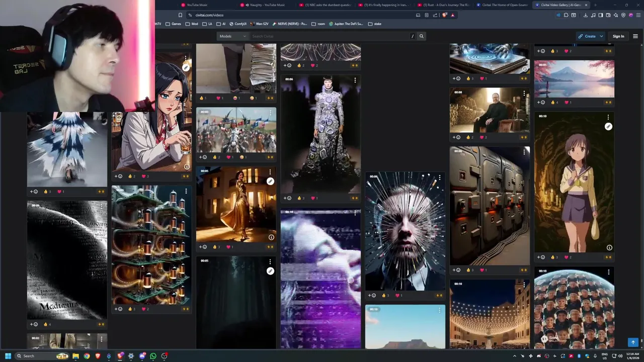Open Google Chrome from the taskbar
This screenshot has width=644, height=362.
87,356
